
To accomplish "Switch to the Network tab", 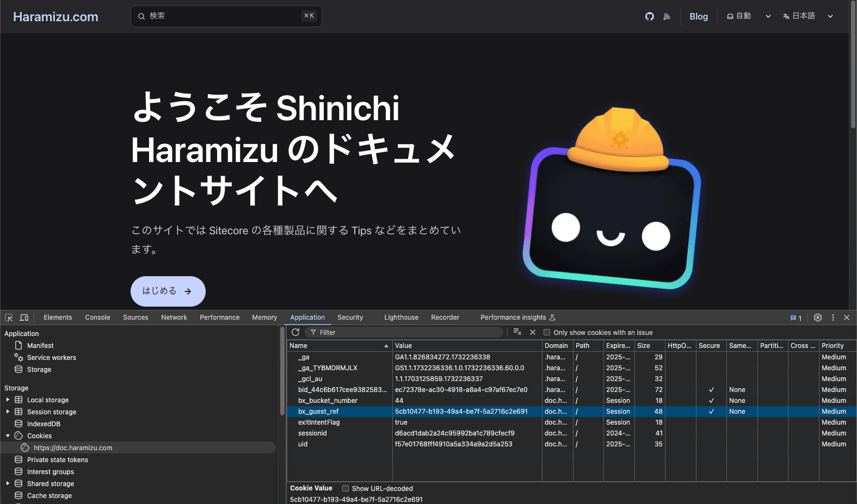I will coord(174,318).
